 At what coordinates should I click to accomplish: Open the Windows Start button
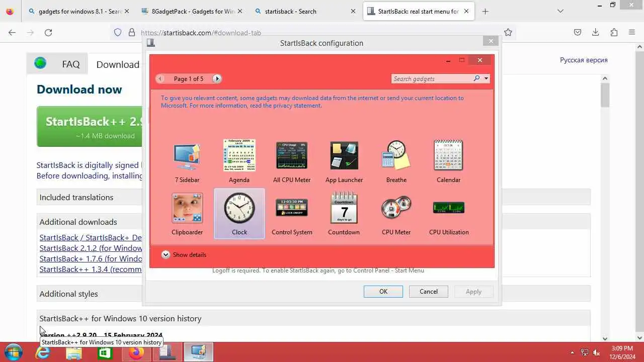(x=13, y=352)
